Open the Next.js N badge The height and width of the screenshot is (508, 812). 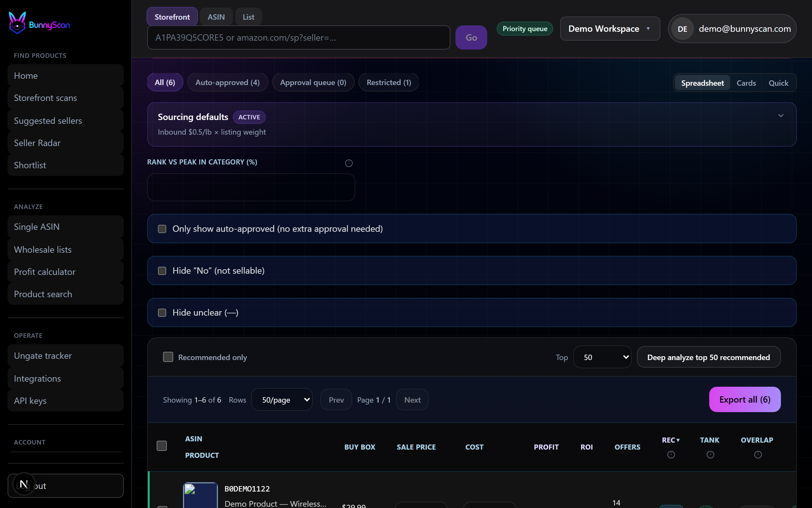[x=24, y=484]
